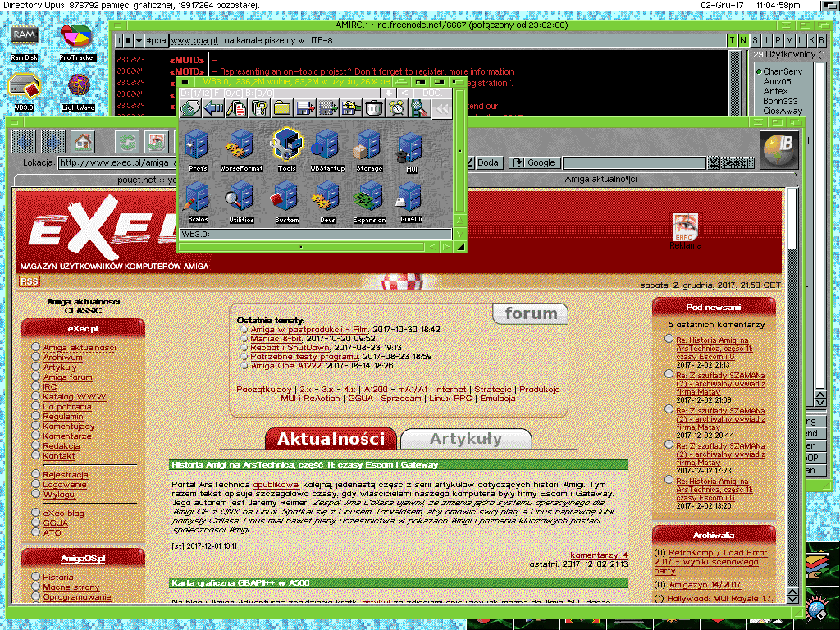Viewport: 840px width, 630px height.
Task: Launch LightWave from the desktop
Action: tap(78, 92)
